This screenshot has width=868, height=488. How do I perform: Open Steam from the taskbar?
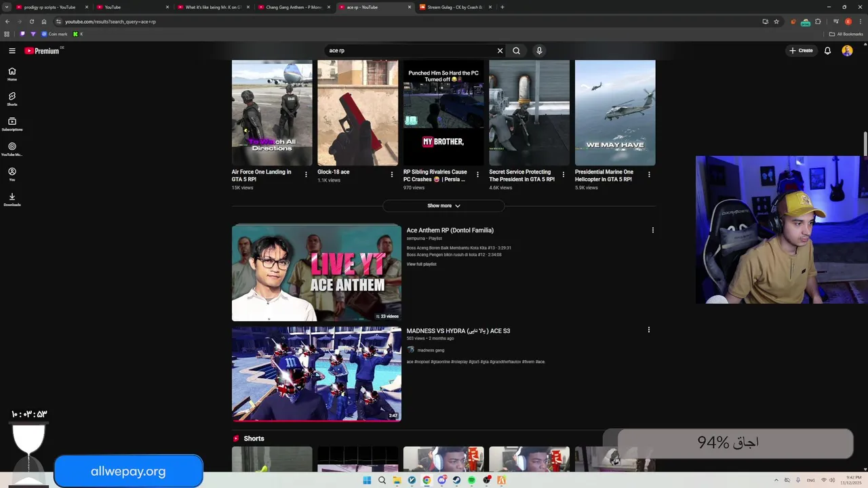click(456, 480)
